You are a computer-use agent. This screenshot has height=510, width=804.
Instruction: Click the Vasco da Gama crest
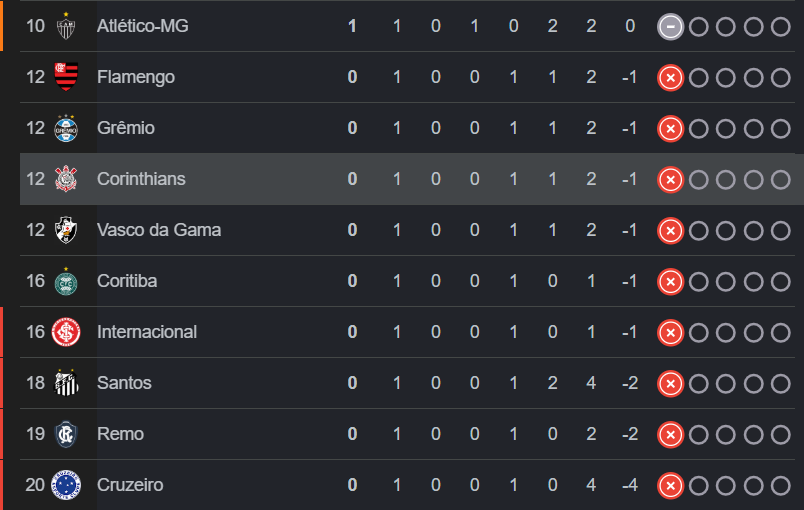66,230
